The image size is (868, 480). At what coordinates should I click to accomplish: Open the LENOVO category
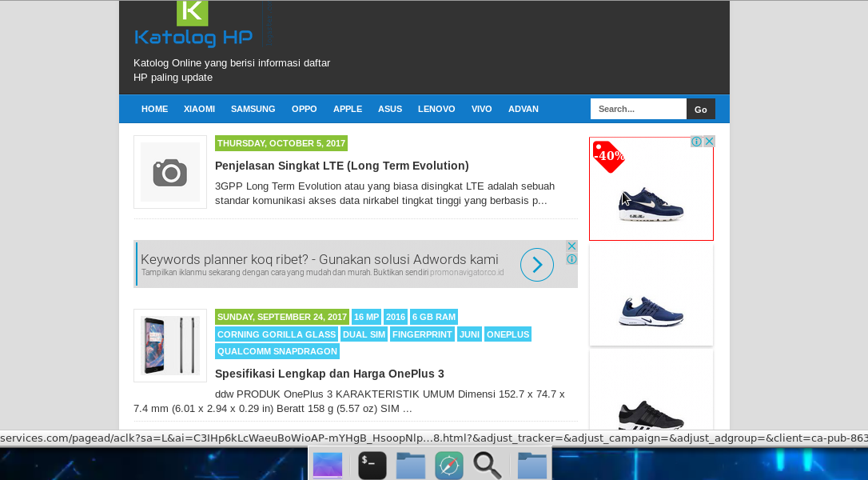click(x=436, y=109)
